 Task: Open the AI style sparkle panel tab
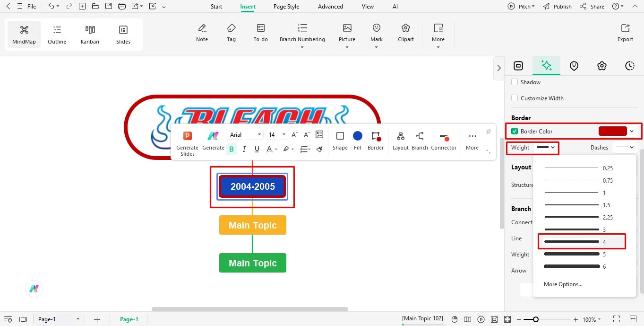546,66
